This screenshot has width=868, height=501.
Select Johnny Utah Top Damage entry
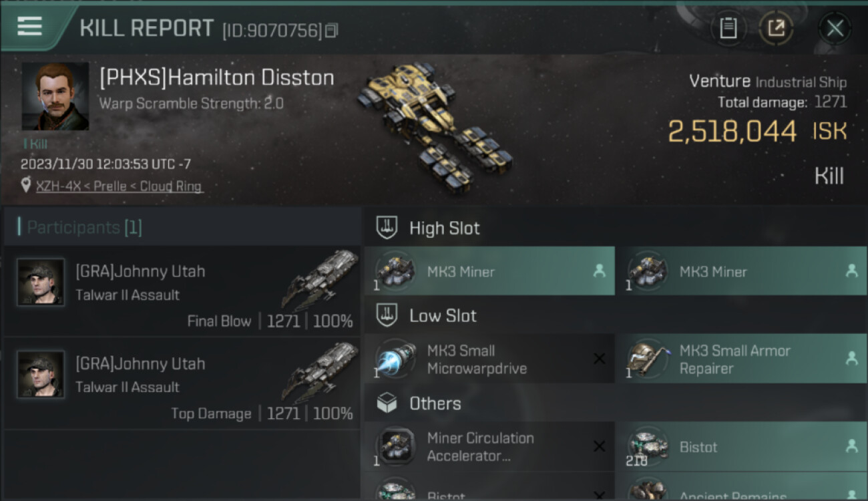pos(182,383)
